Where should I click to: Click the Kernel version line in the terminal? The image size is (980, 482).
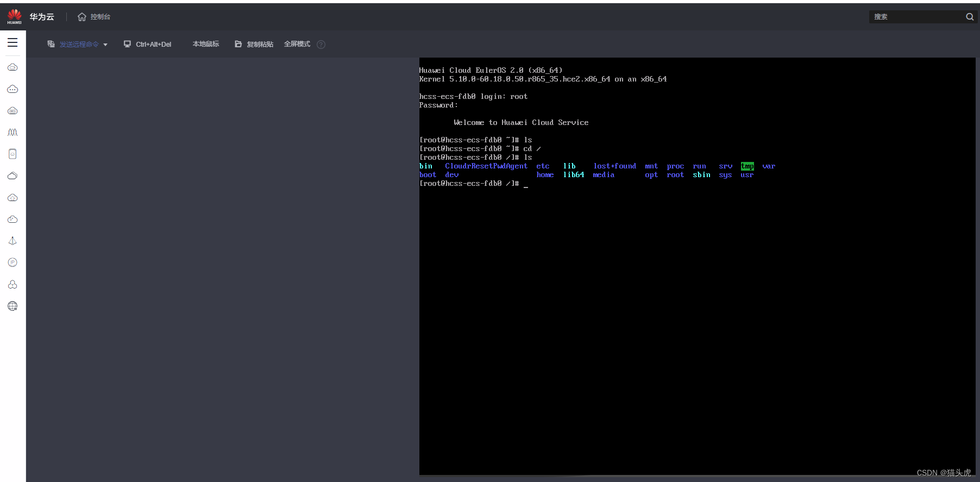tap(543, 79)
